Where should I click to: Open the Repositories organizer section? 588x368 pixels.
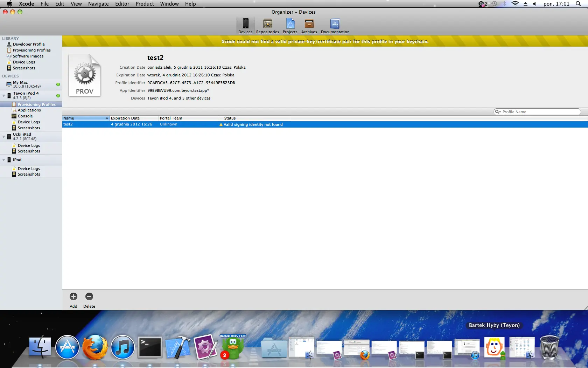point(267,26)
